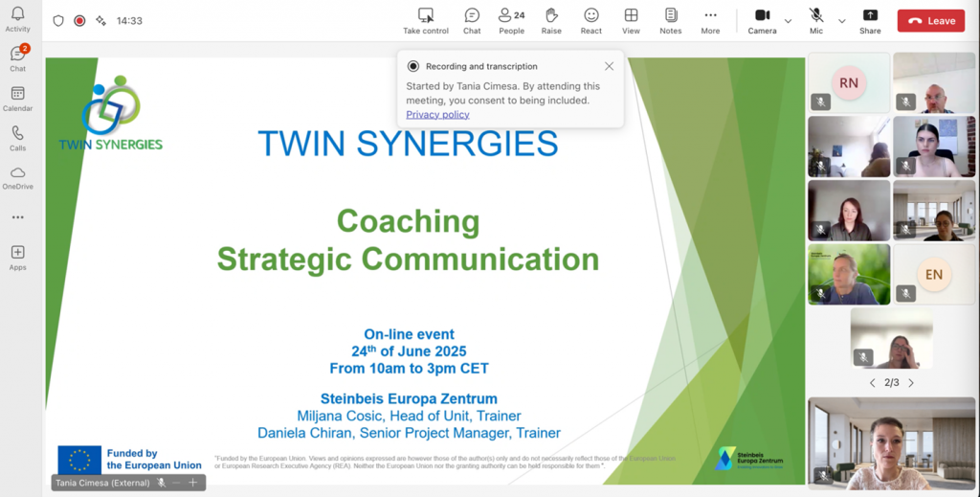Leave the meeting
This screenshot has height=497, width=980.
pyautogui.click(x=931, y=21)
